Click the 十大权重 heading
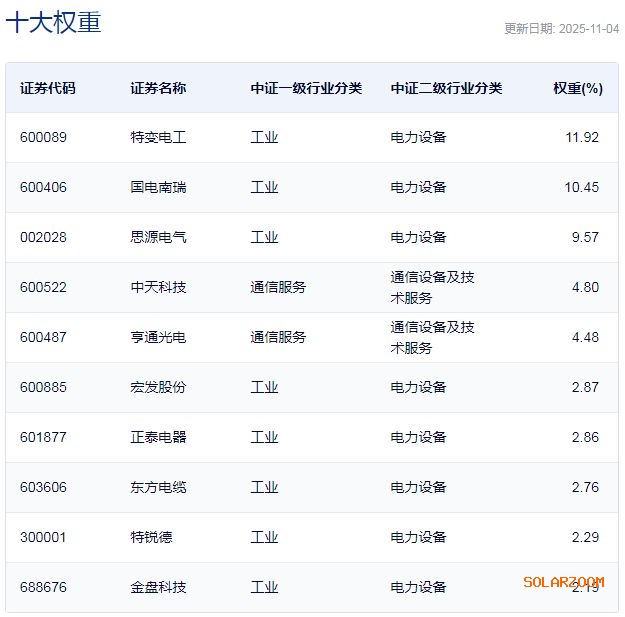The height and width of the screenshot is (617, 625). coord(54,23)
